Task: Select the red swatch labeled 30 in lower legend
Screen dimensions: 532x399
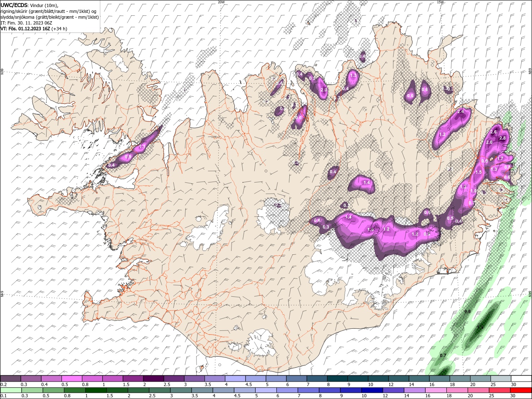Action: 521,390
